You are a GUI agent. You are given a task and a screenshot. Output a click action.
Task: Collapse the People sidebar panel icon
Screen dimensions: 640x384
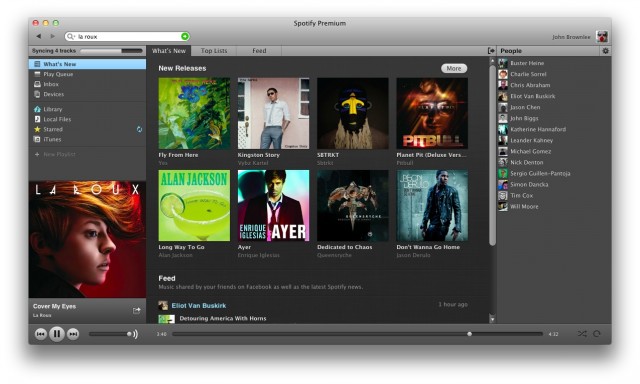coord(491,51)
